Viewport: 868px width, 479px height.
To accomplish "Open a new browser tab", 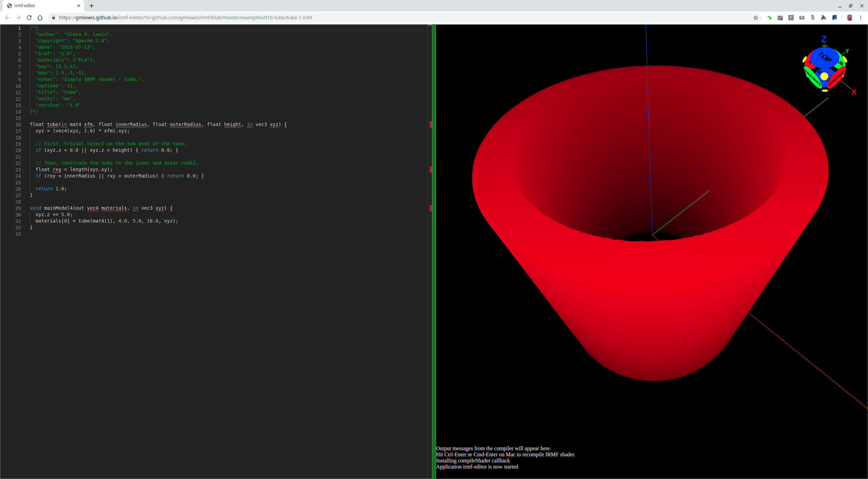I will coord(92,6).
